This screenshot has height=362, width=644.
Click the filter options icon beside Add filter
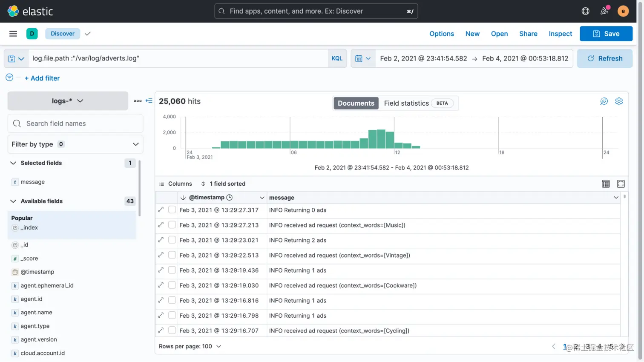9,78
